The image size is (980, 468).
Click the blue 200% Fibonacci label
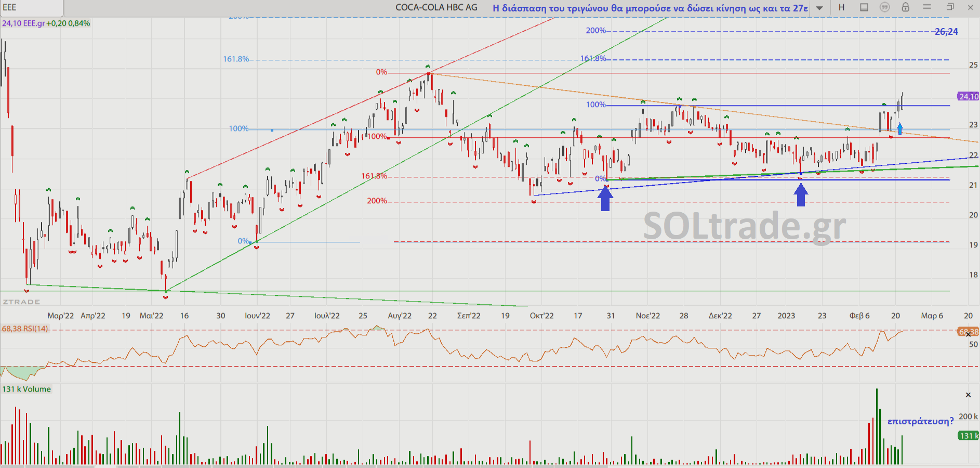coord(596,31)
